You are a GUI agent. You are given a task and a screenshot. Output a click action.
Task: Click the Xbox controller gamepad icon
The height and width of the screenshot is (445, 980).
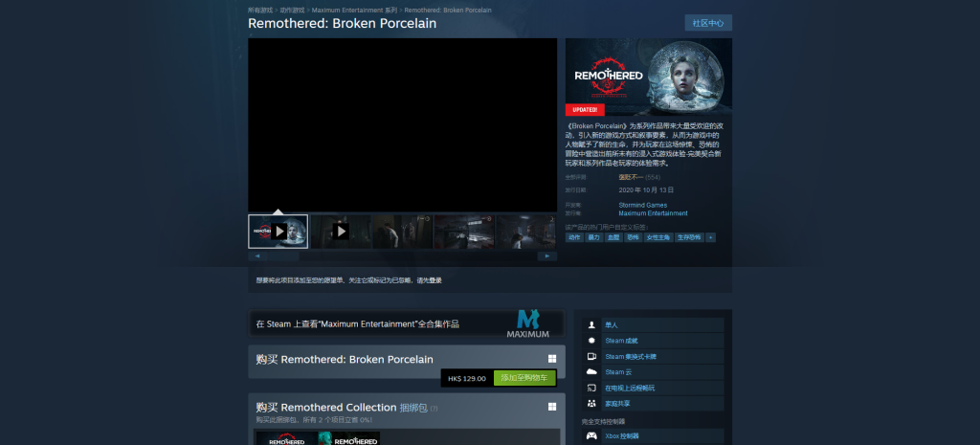[591, 436]
